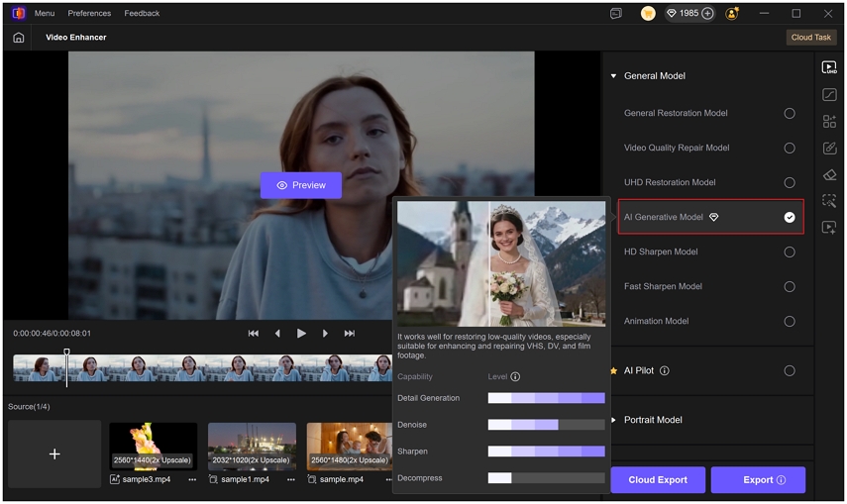Open the user account profile icon
The height and width of the screenshot is (504, 847).
click(732, 14)
